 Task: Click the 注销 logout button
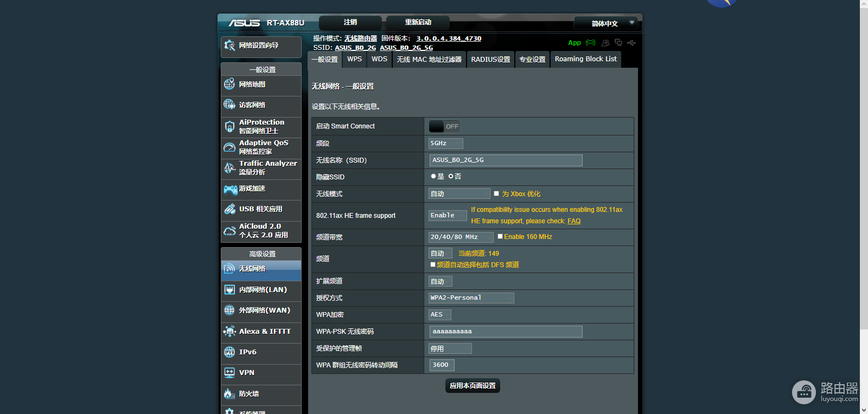(350, 23)
